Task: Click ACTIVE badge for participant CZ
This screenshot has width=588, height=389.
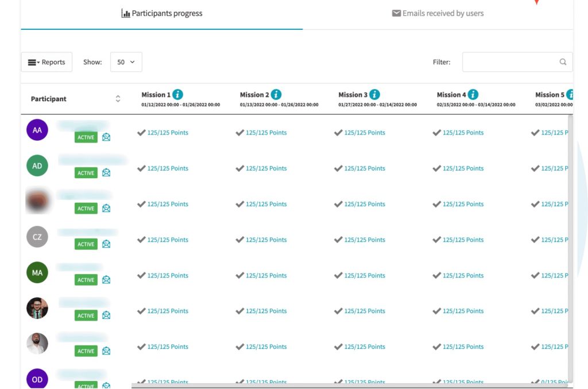Action: (x=86, y=244)
